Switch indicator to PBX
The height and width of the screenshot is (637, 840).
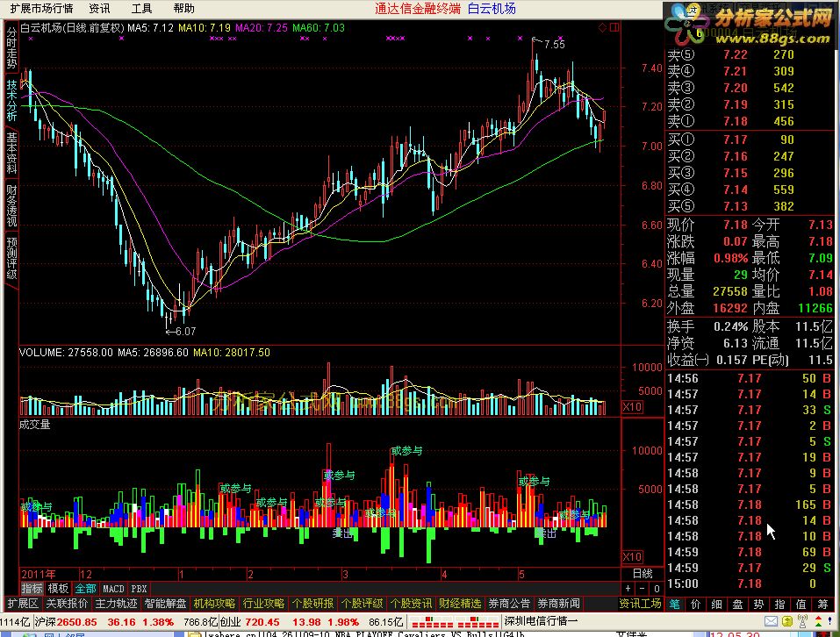click(139, 588)
